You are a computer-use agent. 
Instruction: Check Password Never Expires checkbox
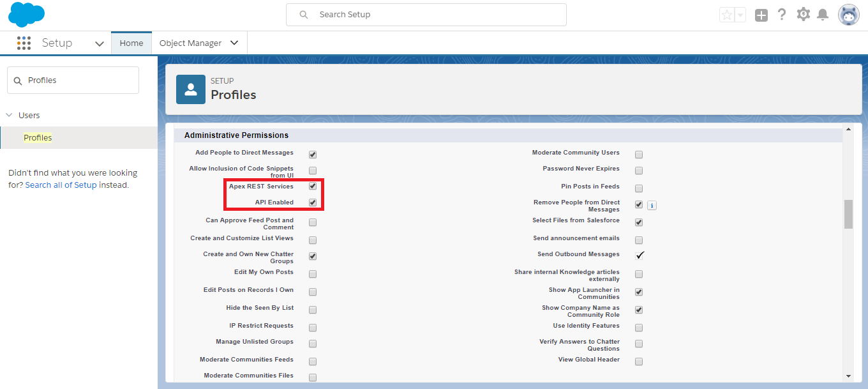tap(639, 171)
